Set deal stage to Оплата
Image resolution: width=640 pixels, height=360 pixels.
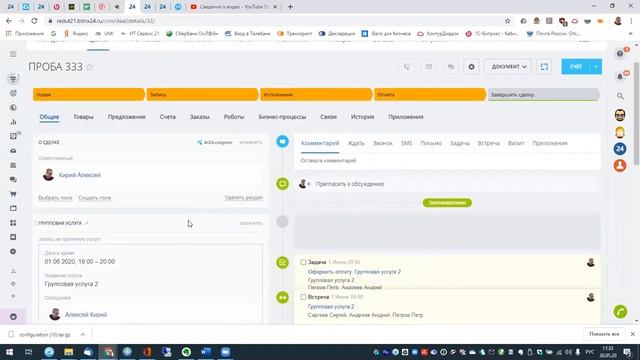[x=430, y=94]
